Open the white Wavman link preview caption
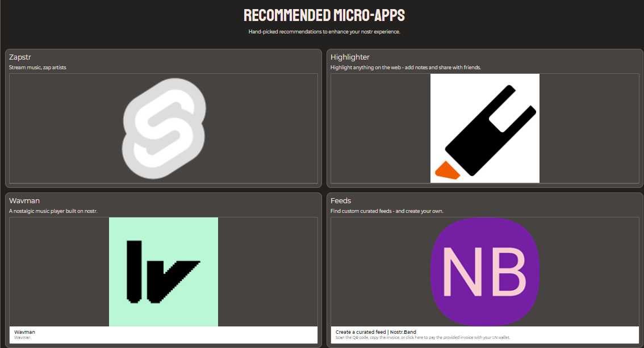 (x=164, y=335)
